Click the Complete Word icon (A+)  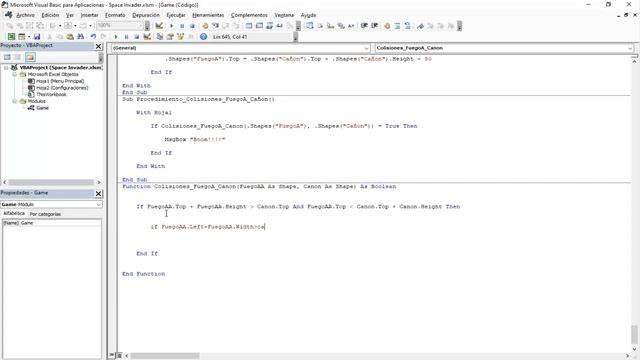pos(351,26)
